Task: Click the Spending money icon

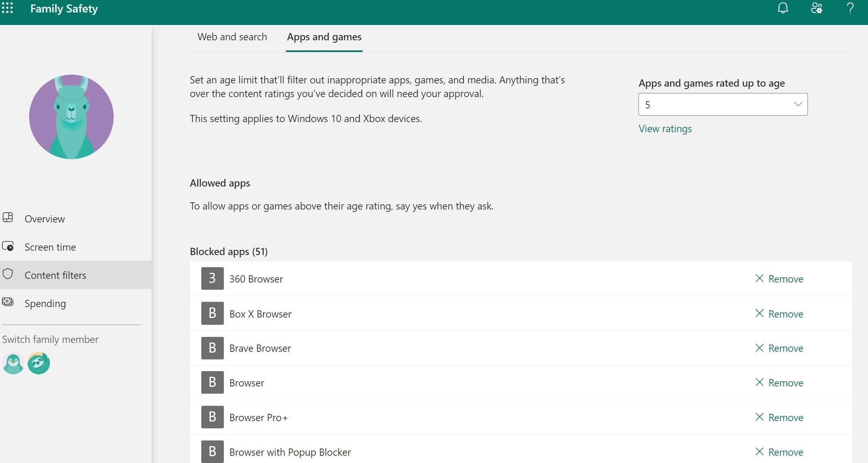Action: point(8,302)
